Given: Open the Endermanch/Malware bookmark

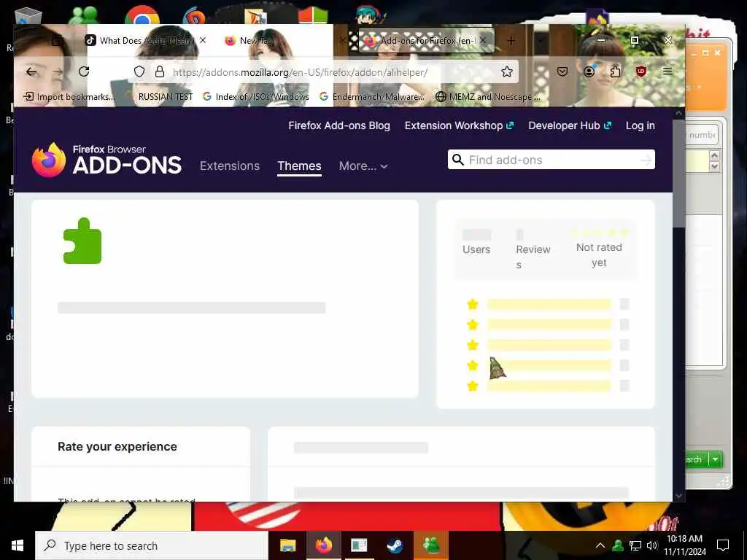Looking at the screenshot, I should point(371,97).
